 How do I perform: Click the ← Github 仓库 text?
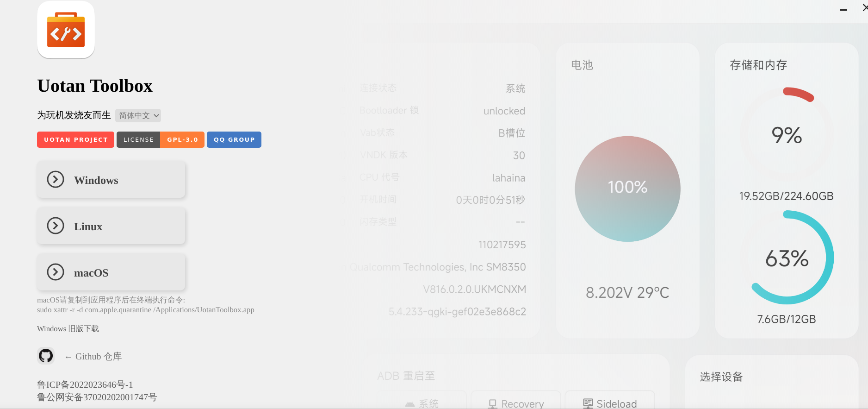click(x=93, y=356)
